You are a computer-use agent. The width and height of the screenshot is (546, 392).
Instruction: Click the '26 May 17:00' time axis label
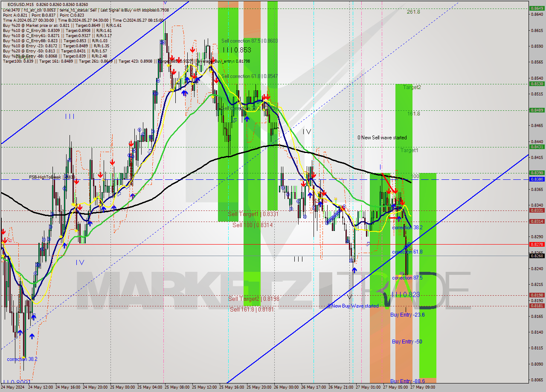(314, 387)
